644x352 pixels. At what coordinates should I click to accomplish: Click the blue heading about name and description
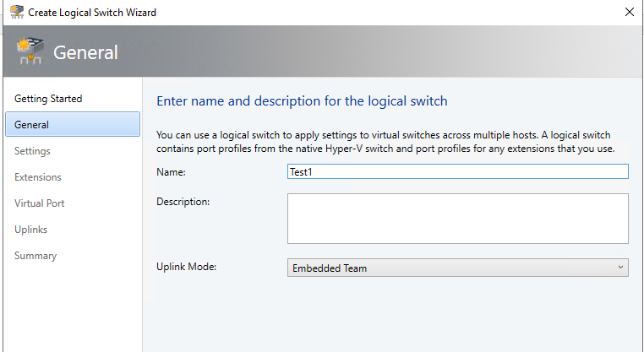click(x=302, y=101)
